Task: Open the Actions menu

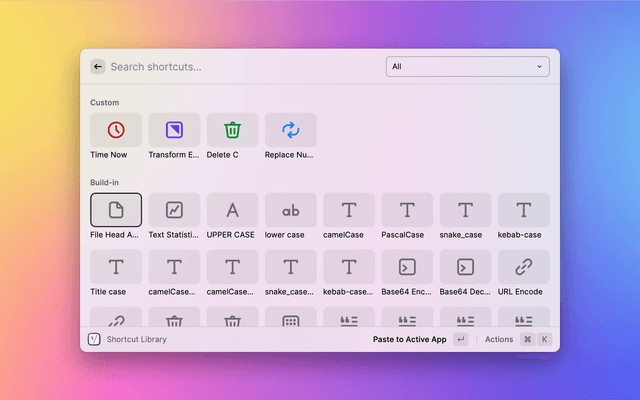Action: (x=498, y=339)
